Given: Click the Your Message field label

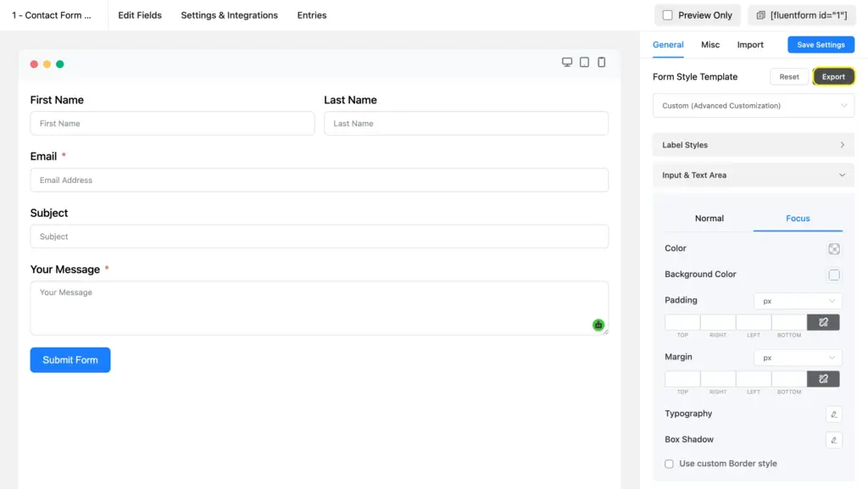Looking at the screenshot, I should [64, 270].
